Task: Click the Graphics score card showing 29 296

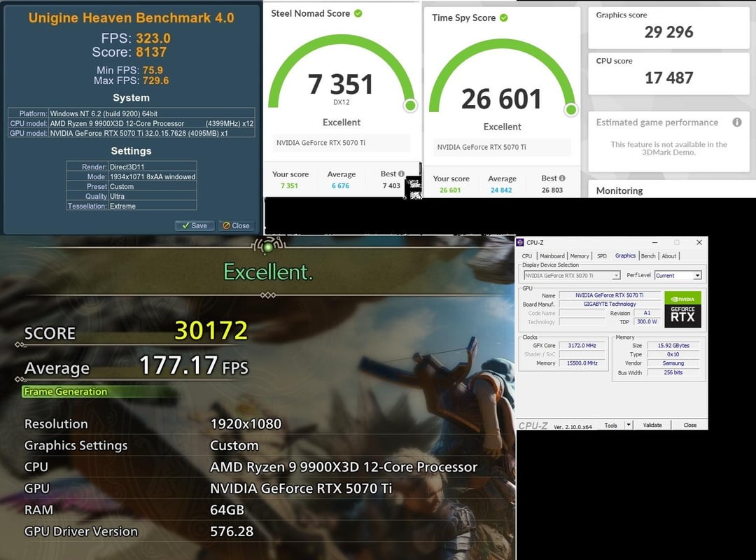Action: tap(668, 27)
